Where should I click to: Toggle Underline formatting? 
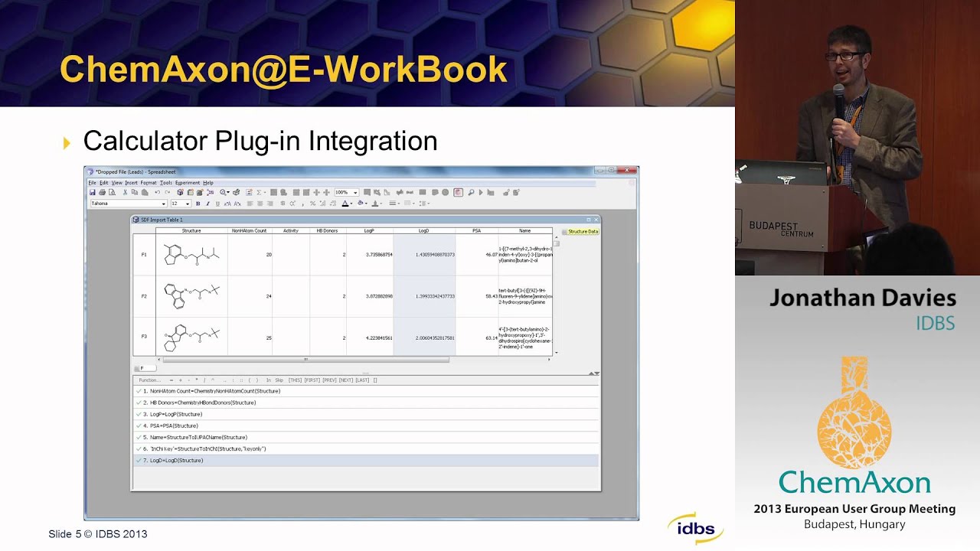(217, 204)
